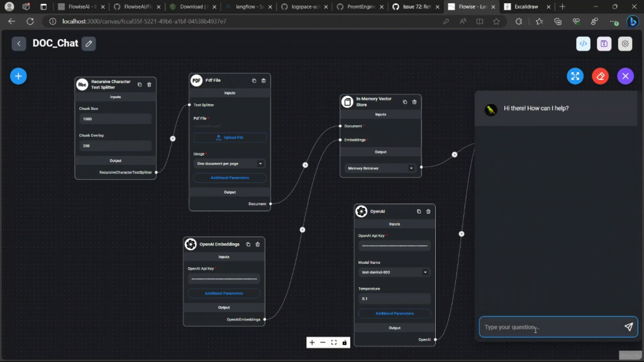Click the eraser icon to clear chat
This screenshot has width=644, height=362.
coord(600,76)
